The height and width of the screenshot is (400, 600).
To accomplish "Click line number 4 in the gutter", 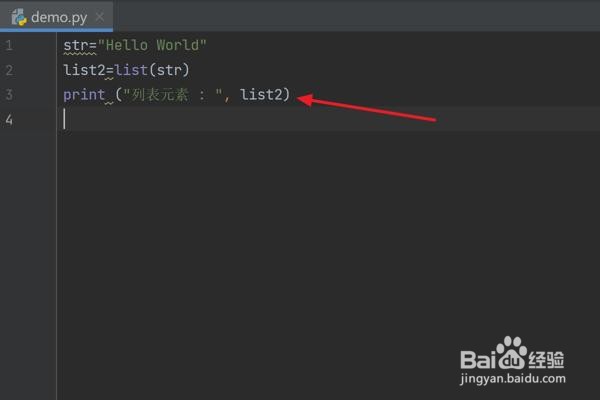I will 9,120.
